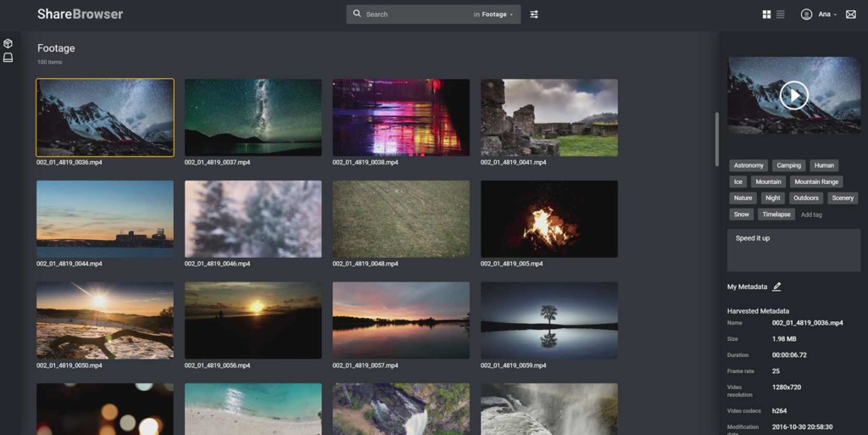
Task: Click the user avatar icon
Action: 807,14
